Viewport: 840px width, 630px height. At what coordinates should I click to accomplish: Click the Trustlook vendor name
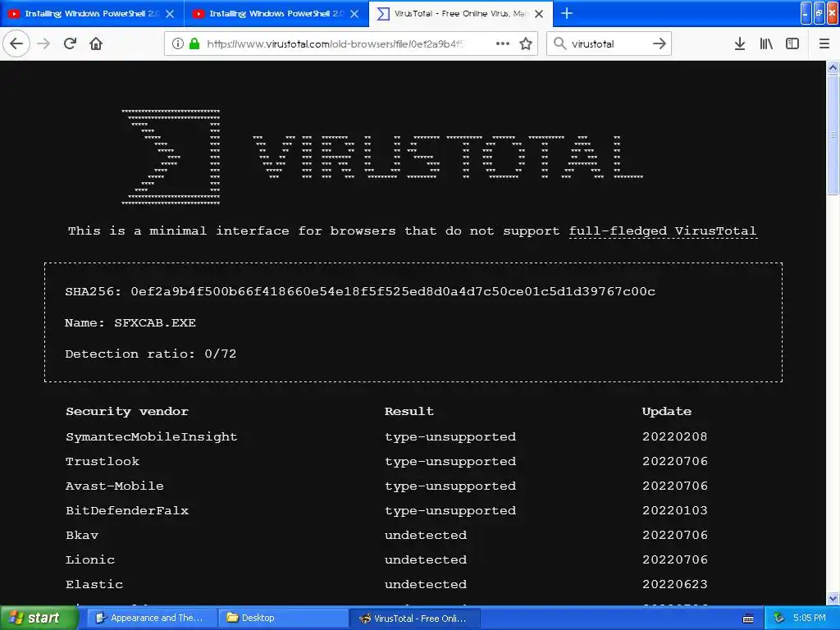pos(103,461)
